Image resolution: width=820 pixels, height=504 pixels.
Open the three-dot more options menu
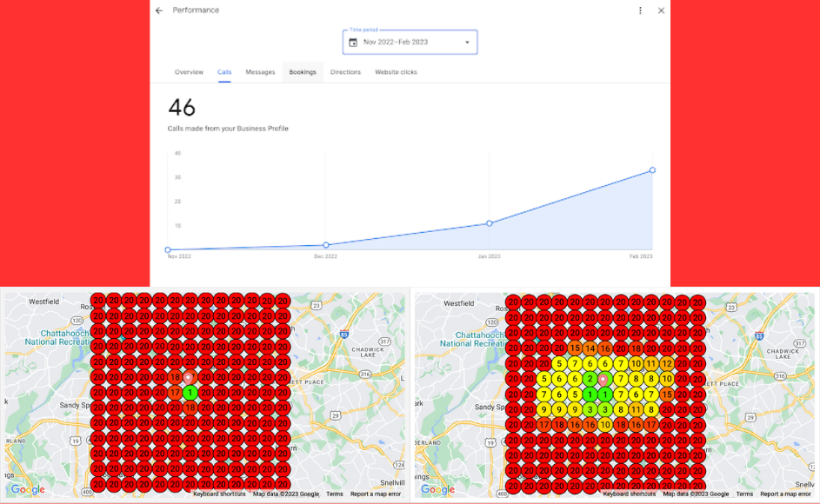coord(641,10)
